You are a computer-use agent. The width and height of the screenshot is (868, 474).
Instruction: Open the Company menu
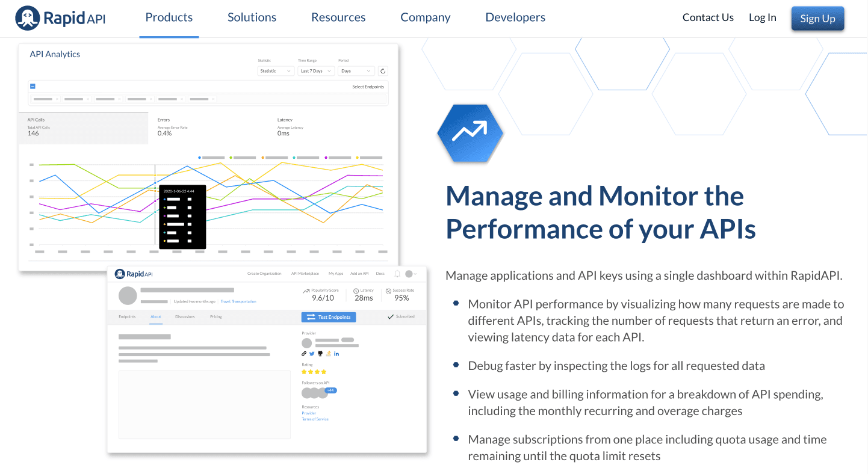tap(426, 17)
